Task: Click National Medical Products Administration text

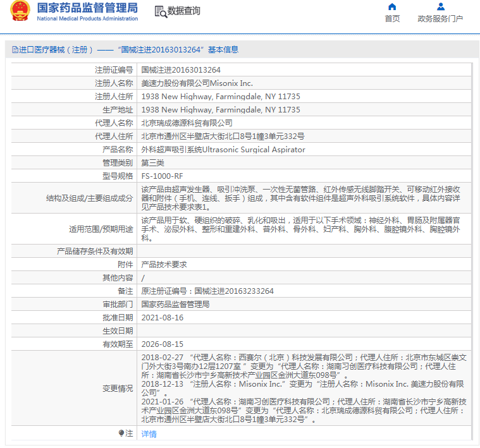Action: tap(87, 19)
